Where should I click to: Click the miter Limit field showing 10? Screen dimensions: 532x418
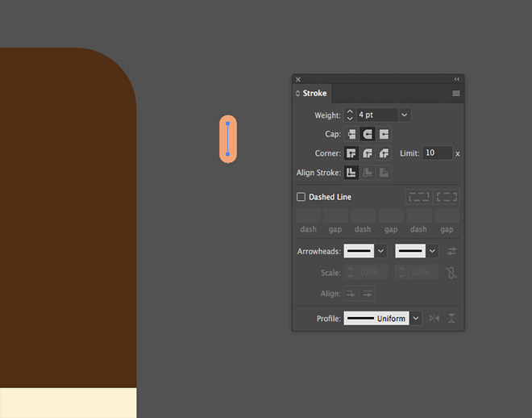point(438,153)
